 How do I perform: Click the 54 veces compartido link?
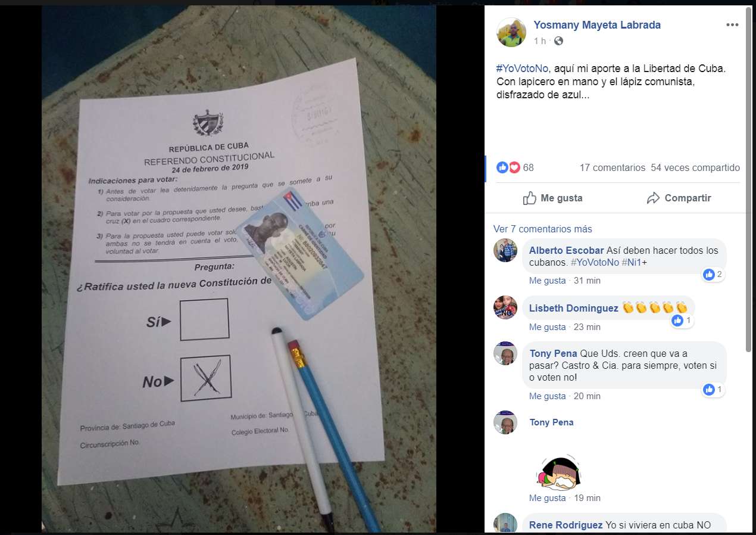coord(695,167)
